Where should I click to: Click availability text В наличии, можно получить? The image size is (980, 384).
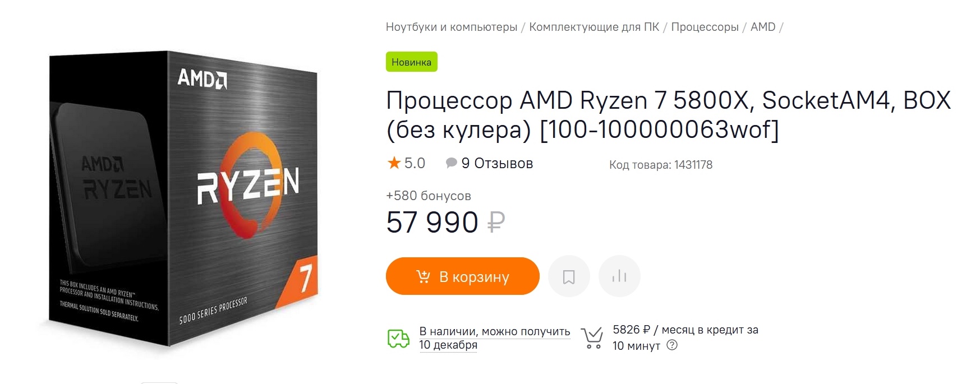[495, 331]
